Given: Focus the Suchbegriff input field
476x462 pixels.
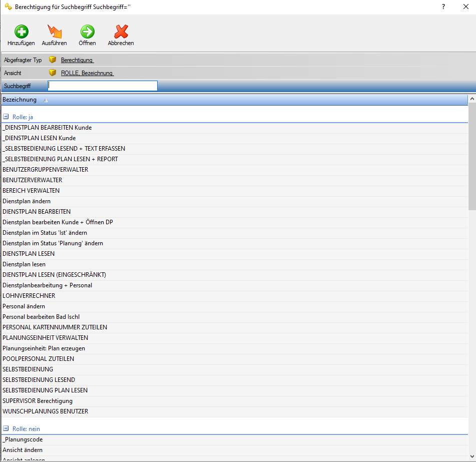Looking at the screenshot, I should click(x=103, y=86).
